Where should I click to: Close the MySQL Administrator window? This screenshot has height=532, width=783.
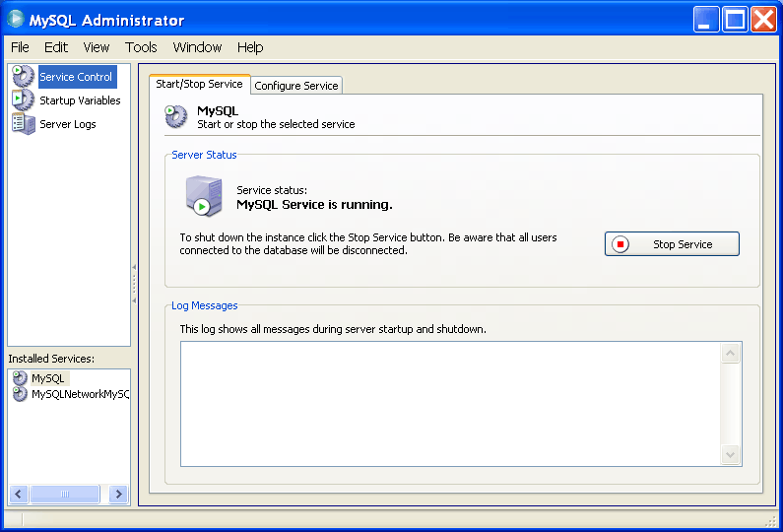tap(763, 19)
